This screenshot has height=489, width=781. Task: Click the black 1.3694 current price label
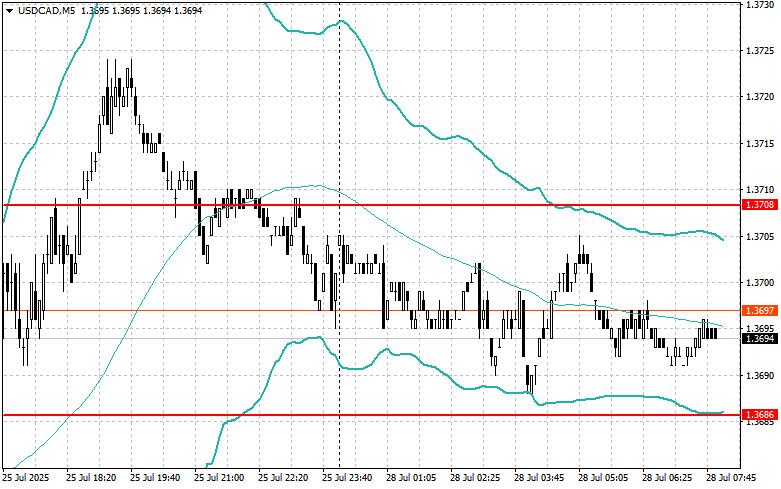[760, 339]
